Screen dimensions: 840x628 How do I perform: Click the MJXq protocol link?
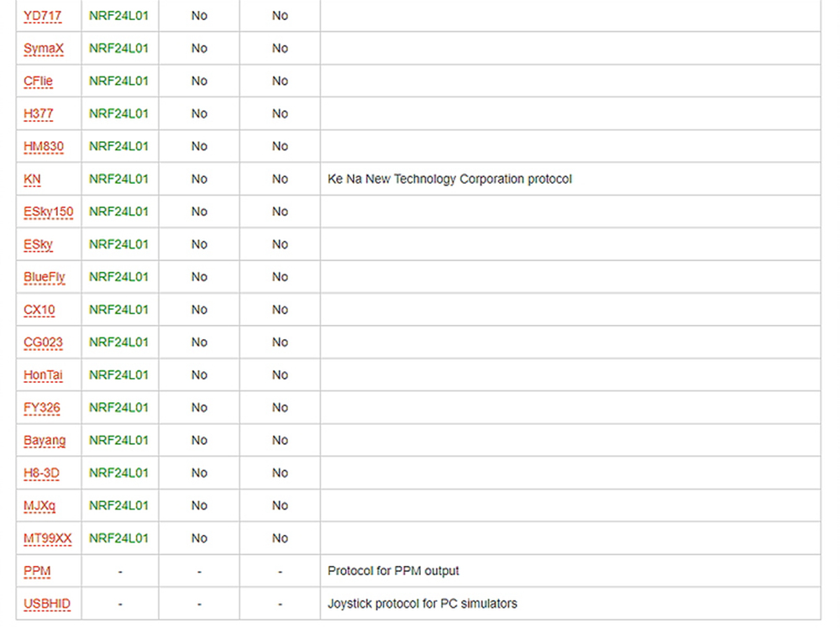point(40,506)
